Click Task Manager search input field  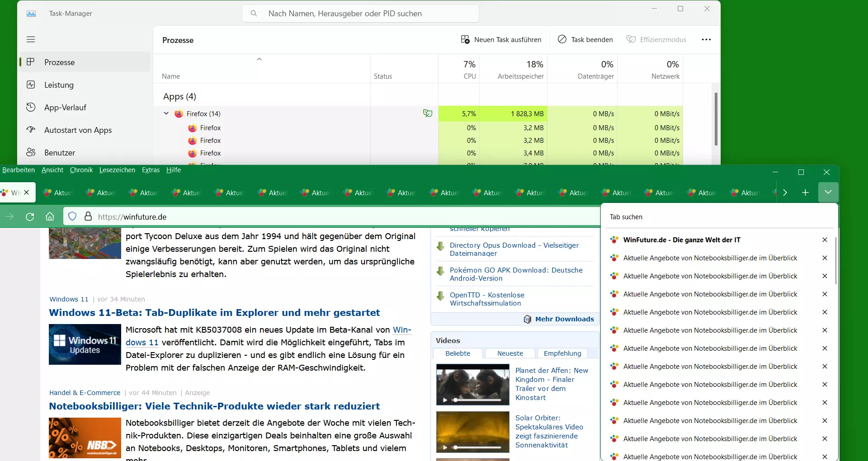point(361,14)
